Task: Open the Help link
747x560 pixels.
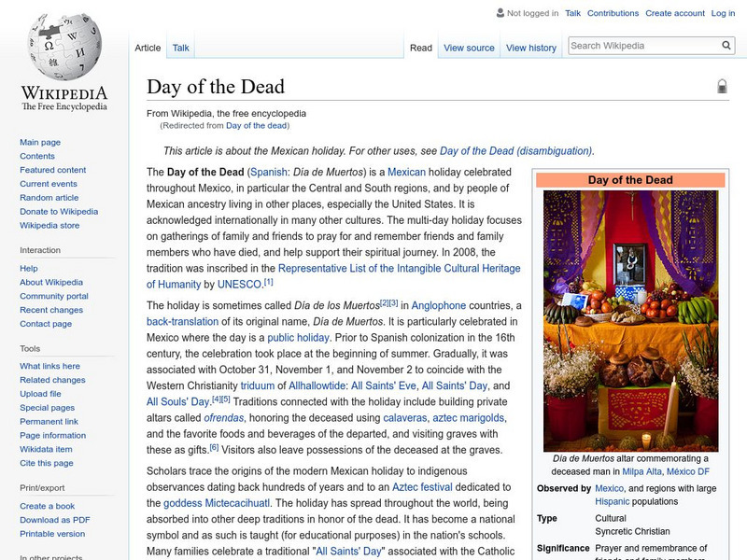Action: (x=29, y=268)
